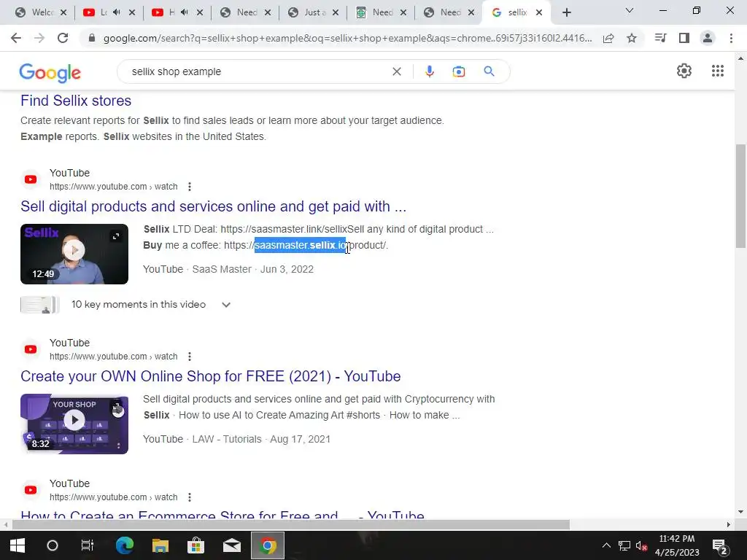The height and width of the screenshot is (560, 747).
Task: Show hidden system tray icons
Action: point(606,545)
